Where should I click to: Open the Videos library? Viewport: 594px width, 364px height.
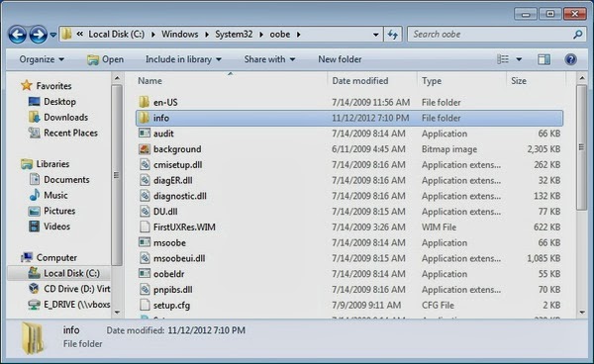tap(56, 227)
